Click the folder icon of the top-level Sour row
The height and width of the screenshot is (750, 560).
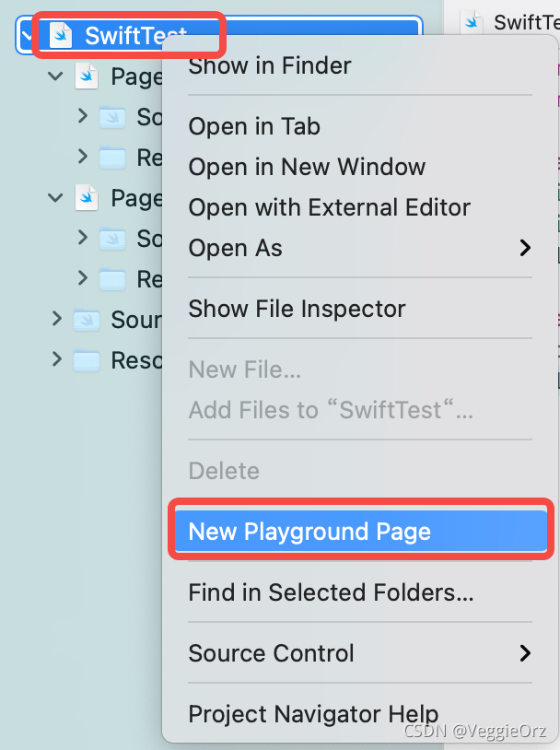click(87, 320)
